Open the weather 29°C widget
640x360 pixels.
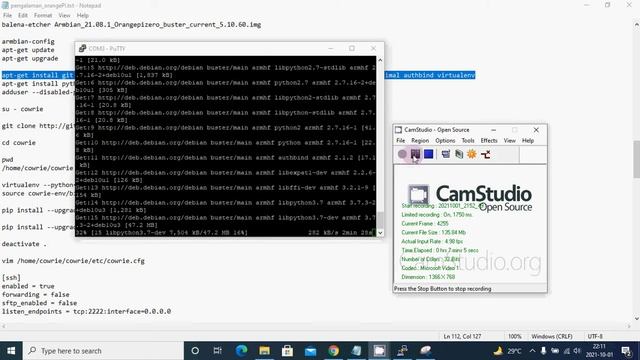507,351
